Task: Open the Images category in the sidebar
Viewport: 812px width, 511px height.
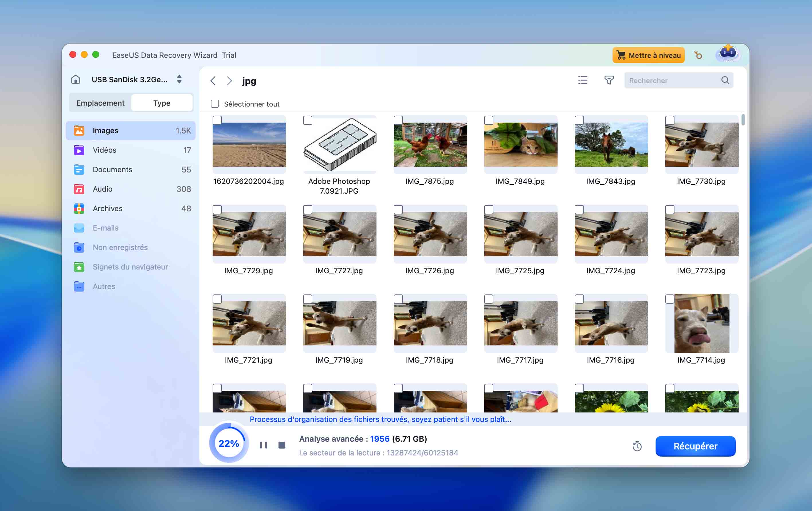Action: coord(105,130)
